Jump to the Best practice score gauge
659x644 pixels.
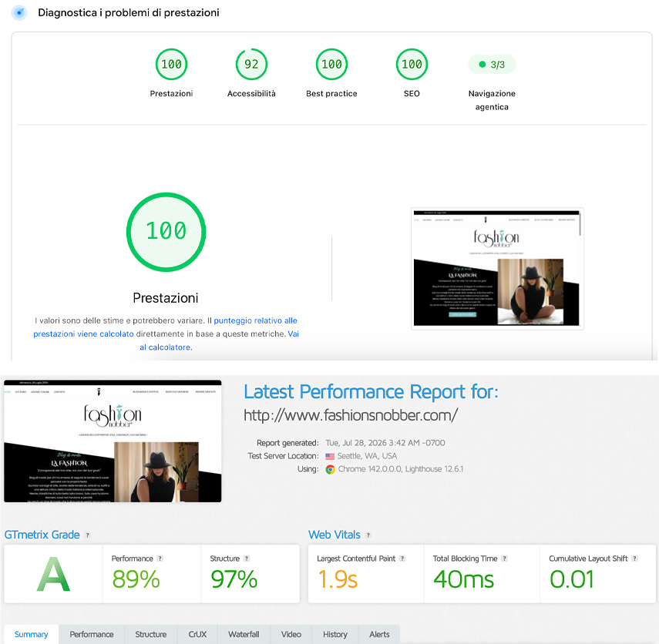click(x=331, y=64)
